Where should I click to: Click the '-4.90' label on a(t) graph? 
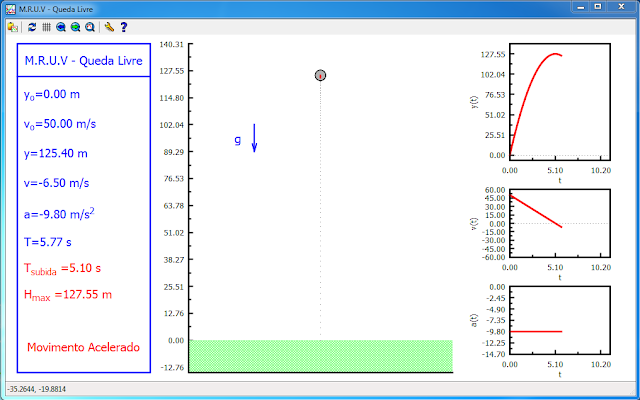pyautogui.click(x=495, y=309)
